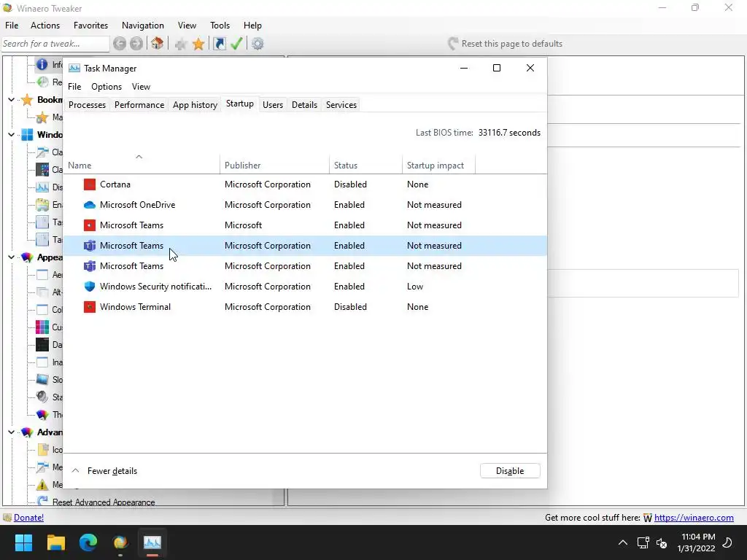Open the clock and date flyout

click(696, 542)
